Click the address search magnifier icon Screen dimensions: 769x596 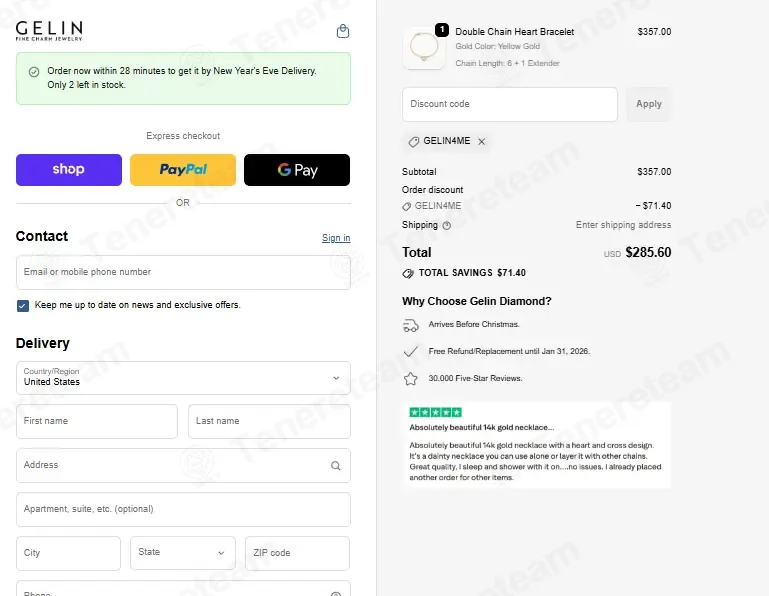point(335,466)
